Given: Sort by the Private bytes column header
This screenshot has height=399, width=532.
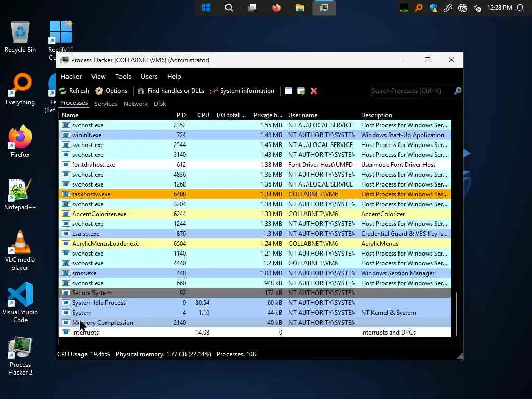Looking at the screenshot, I should click(268, 115).
